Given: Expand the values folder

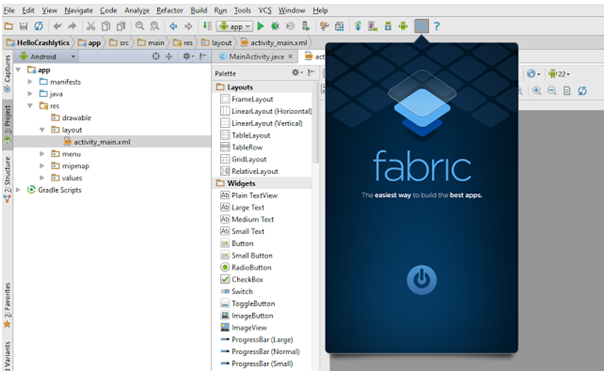Looking at the screenshot, I should (42, 178).
